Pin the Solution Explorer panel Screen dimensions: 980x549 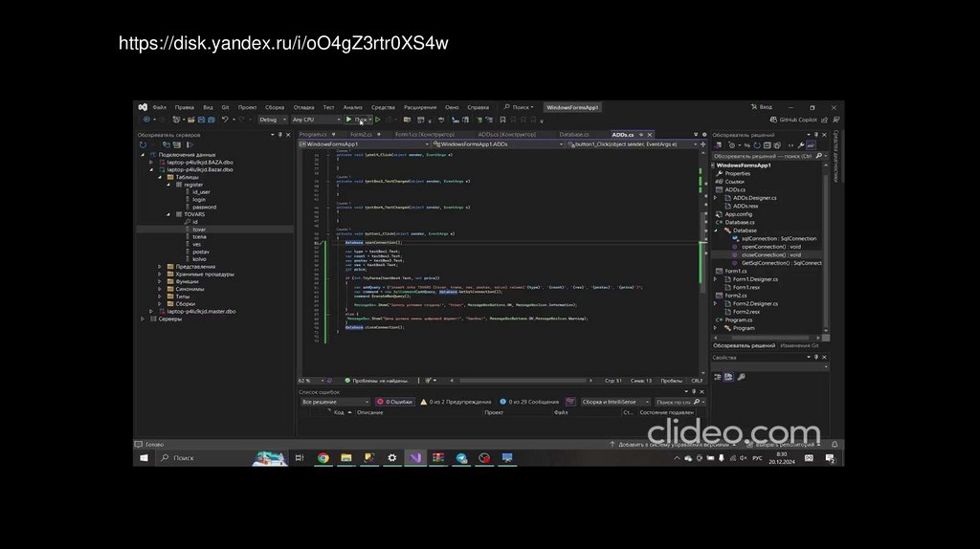815,135
